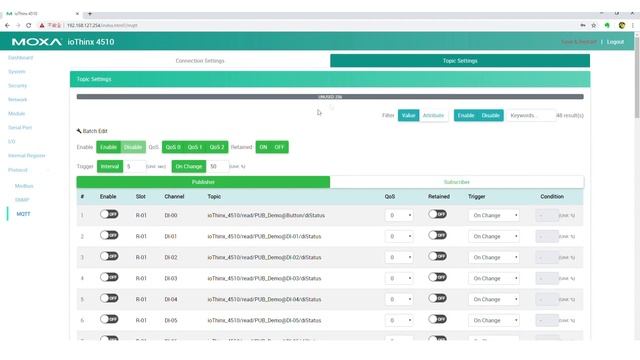Toggle Enable switch for DI-03 row
This screenshot has height=360, width=640.
(109, 277)
